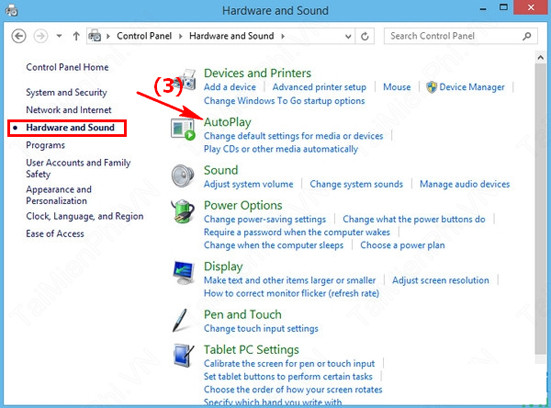551x408 pixels.
Task: Open the Sound heading
Action: tap(221, 170)
